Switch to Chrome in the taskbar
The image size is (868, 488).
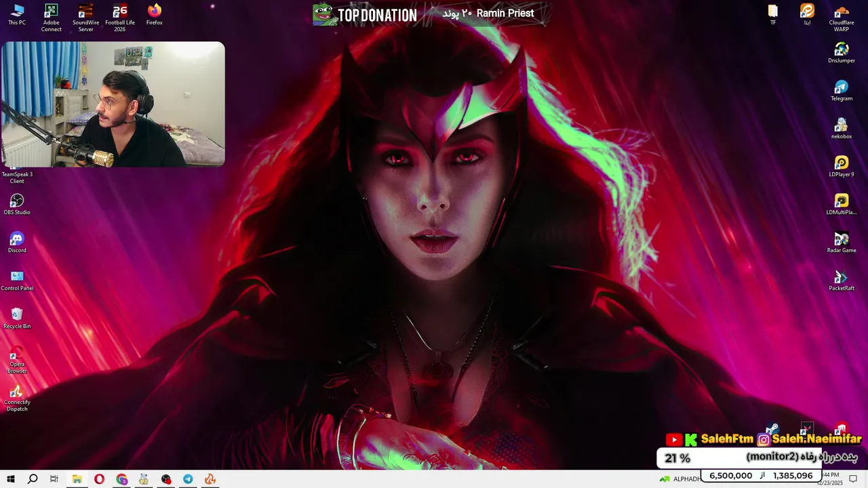tap(121, 479)
